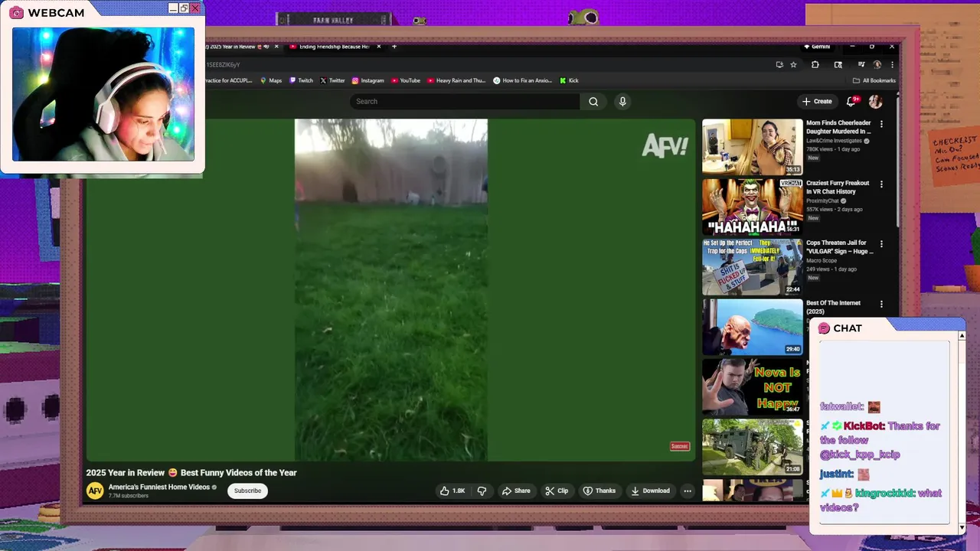Viewport: 980px width, 551px height.
Task: Click the AFV channel avatar
Action: 95,491
